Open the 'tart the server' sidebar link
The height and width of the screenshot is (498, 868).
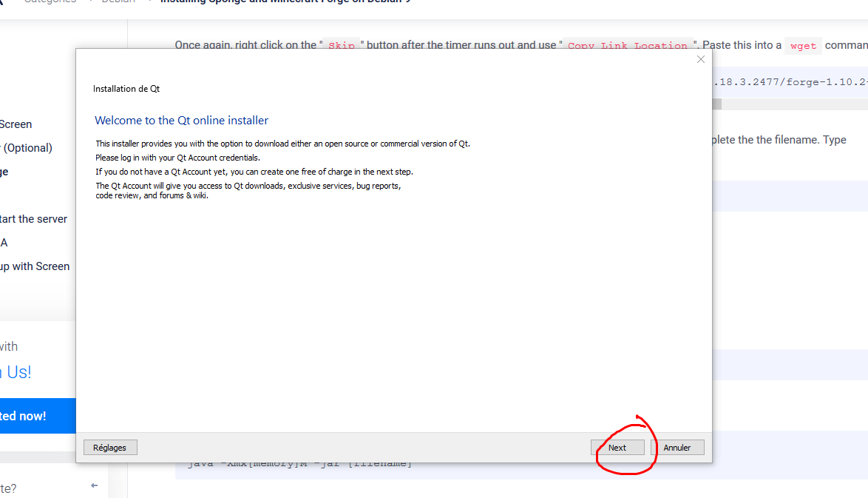click(34, 219)
